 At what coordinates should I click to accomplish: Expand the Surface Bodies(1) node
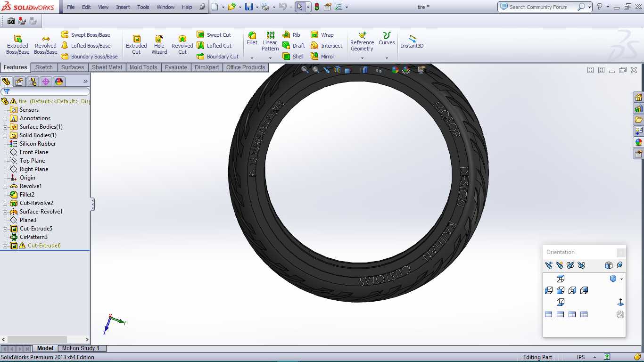[5, 127]
